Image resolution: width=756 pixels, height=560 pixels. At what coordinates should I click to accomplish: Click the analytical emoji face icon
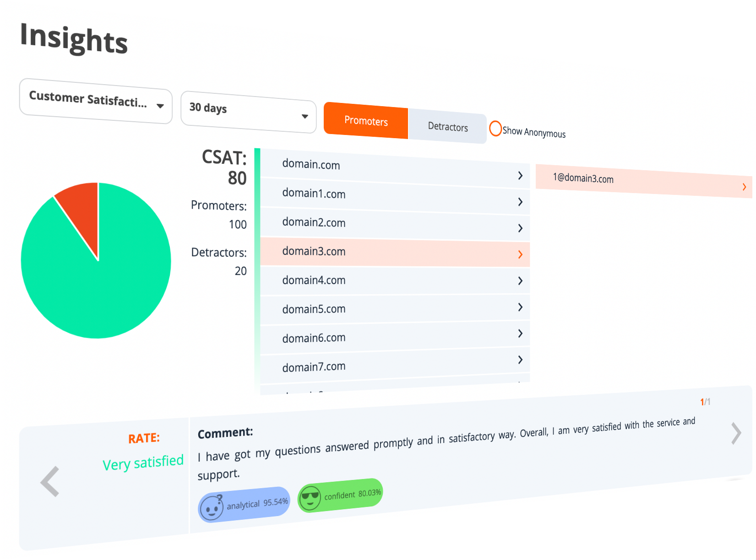coord(212,508)
